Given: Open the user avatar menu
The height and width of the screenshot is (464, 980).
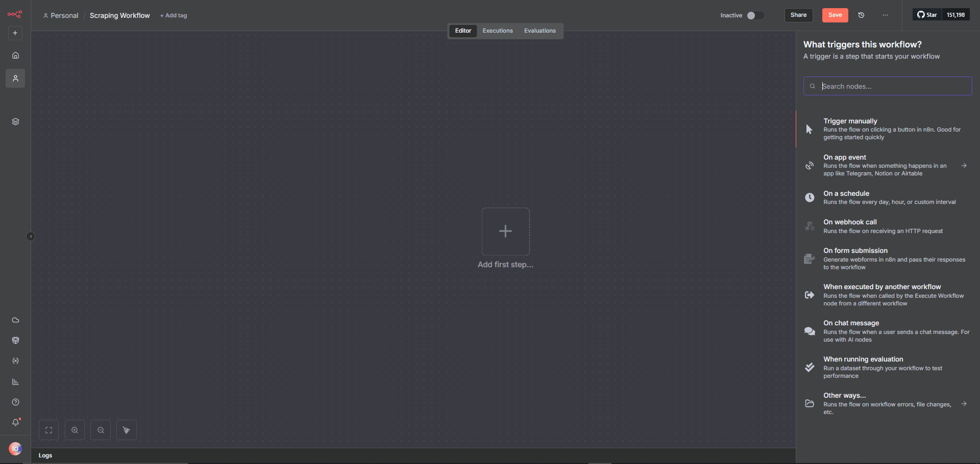Looking at the screenshot, I should [15, 449].
